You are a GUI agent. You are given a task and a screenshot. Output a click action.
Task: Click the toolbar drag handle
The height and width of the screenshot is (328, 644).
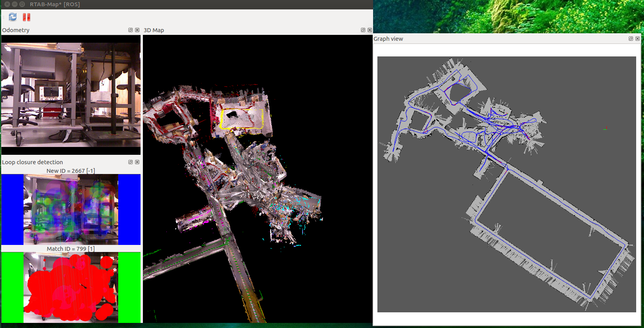tap(3, 17)
